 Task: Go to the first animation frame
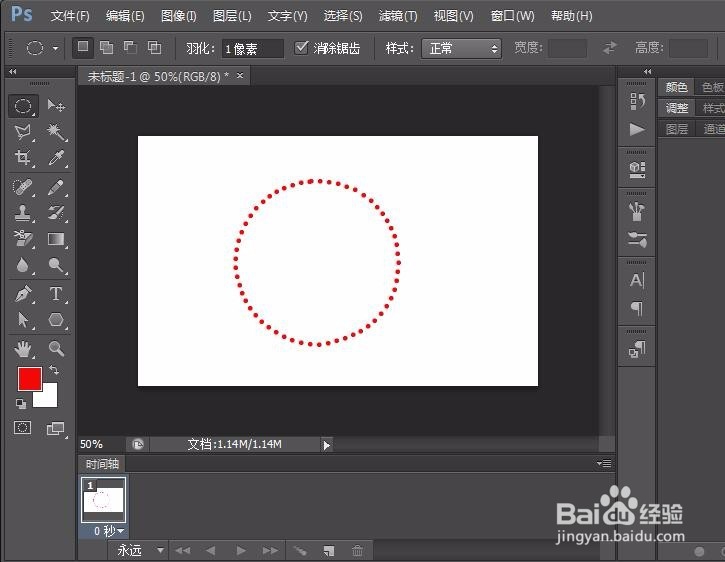click(182, 550)
